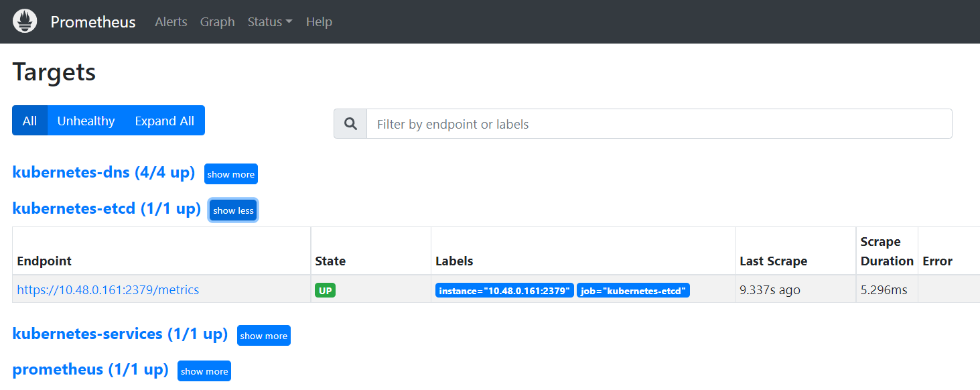Screen dimensions: 980x390
Task: Show only Unhealthy targets
Action: tap(86, 121)
